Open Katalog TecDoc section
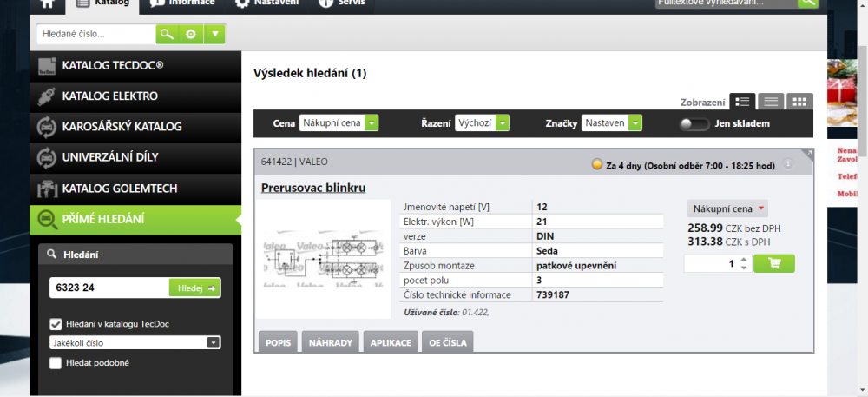 point(135,66)
